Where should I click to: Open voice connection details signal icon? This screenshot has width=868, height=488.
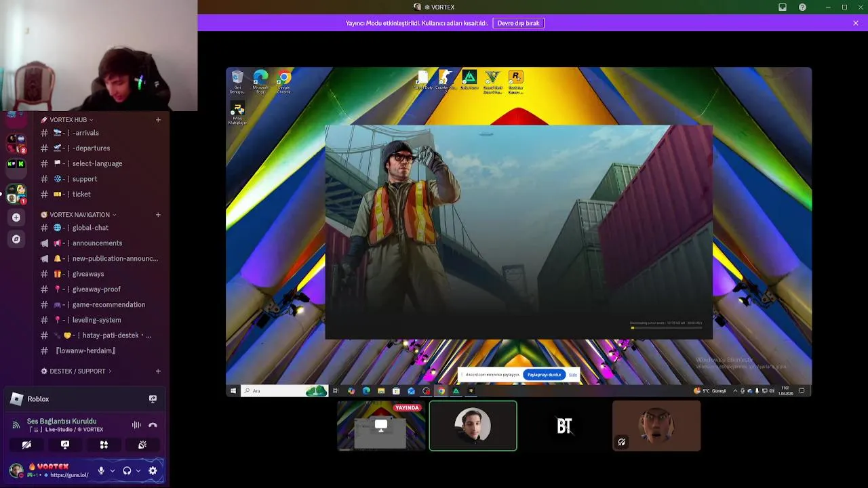16,425
